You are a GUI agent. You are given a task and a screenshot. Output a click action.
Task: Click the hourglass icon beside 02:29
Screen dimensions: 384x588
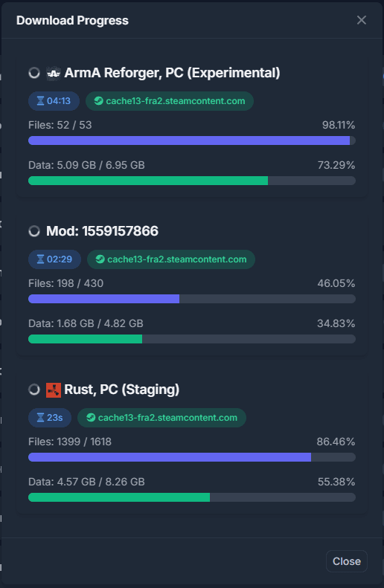[x=40, y=259]
